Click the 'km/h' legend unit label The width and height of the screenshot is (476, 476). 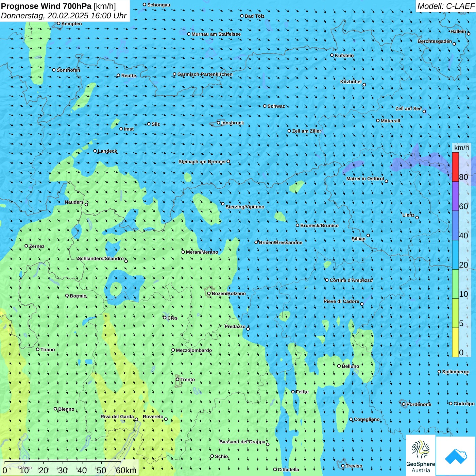pos(461,148)
